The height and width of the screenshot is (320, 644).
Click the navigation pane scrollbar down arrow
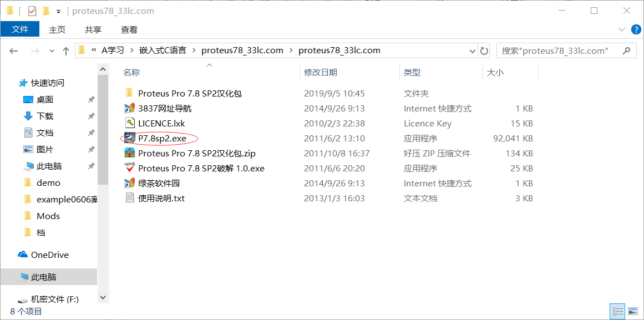[x=103, y=297]
